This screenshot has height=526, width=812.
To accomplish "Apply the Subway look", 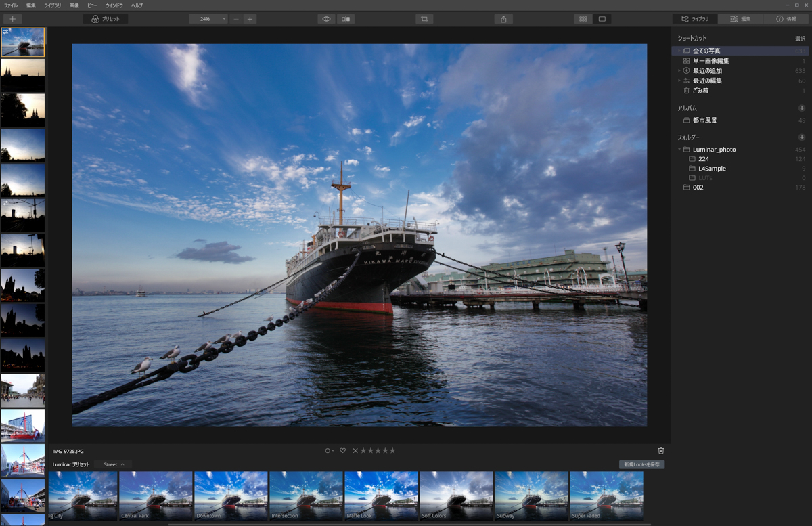I will point(531,496).
